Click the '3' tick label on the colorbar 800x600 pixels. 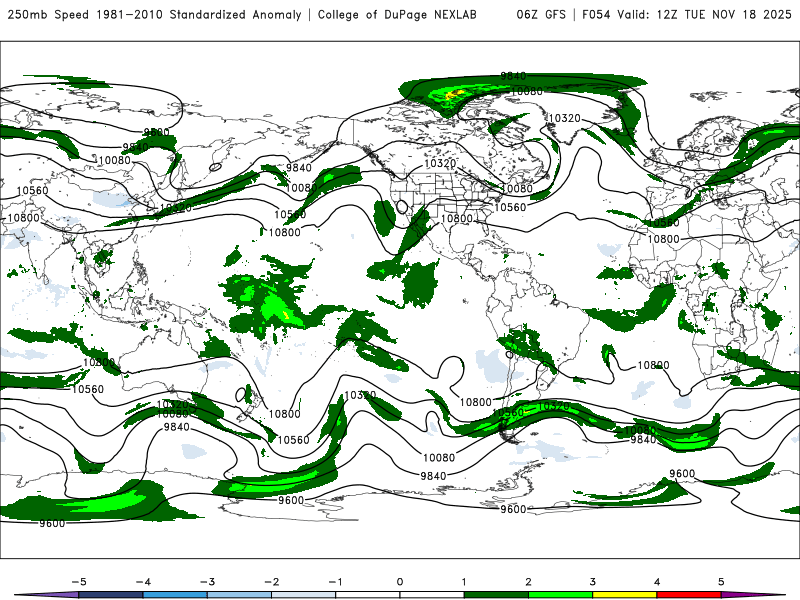(592, 582)
